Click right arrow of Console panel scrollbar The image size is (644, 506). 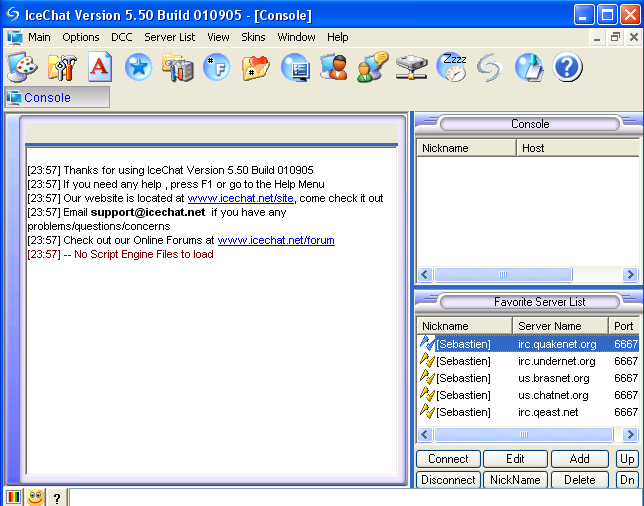(x=630, y=274)
